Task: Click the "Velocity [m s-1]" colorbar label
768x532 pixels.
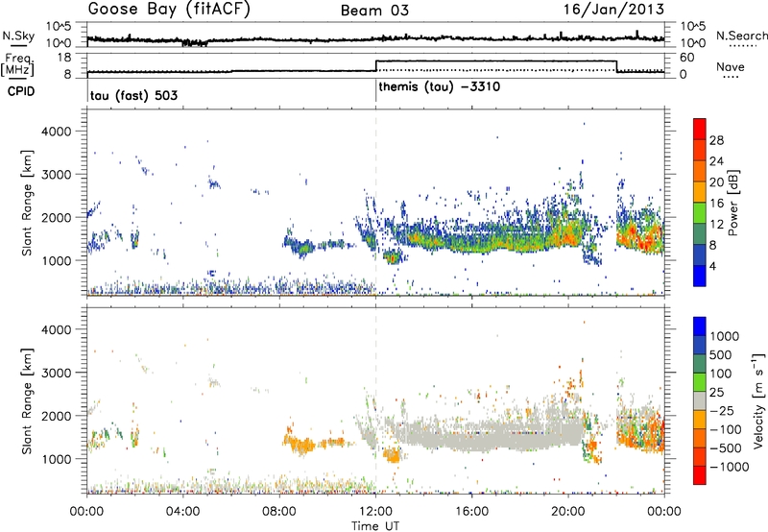Action: tap(758, 400)
